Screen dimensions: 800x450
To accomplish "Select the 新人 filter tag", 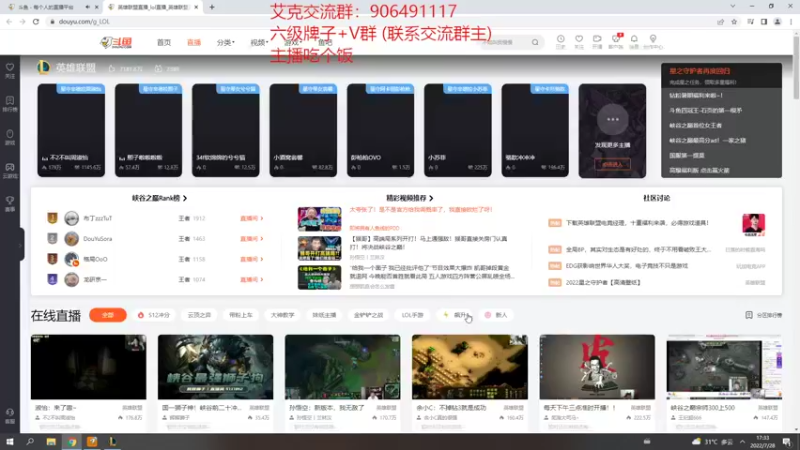I will coord(496,315).
